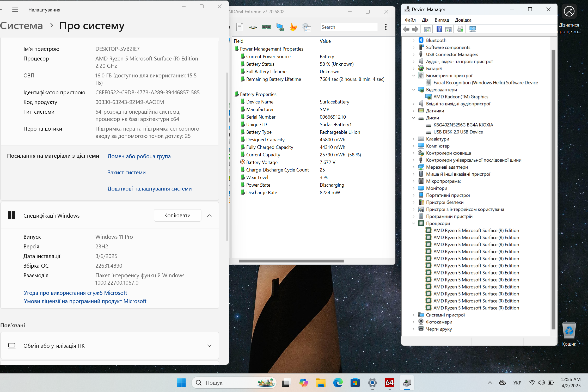This screenshot has height=392, width=588.
Task: Click Device Manager update driver toolbar icon
Action: coord(460,29)
